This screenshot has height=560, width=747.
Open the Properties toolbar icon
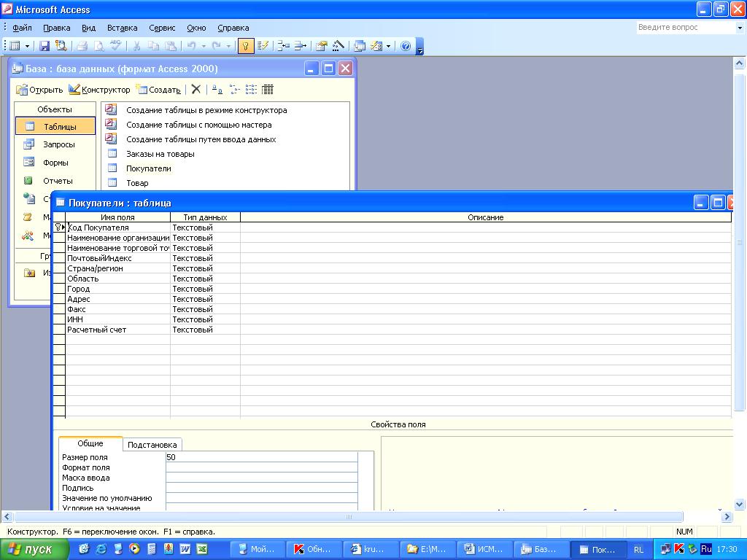tap(322, 46)
